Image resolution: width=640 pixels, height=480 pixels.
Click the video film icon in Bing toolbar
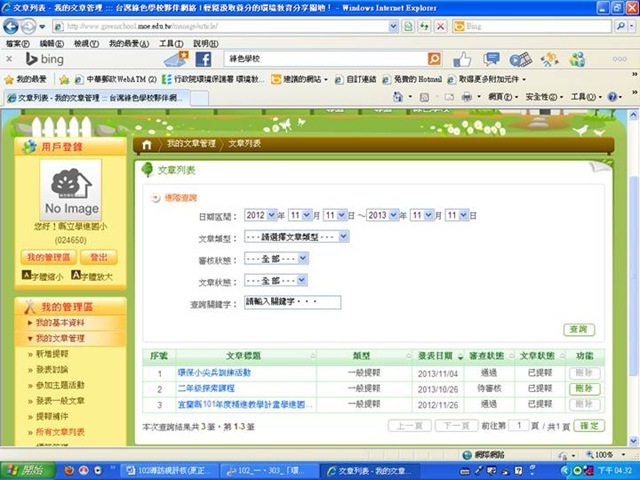(520, 60)
